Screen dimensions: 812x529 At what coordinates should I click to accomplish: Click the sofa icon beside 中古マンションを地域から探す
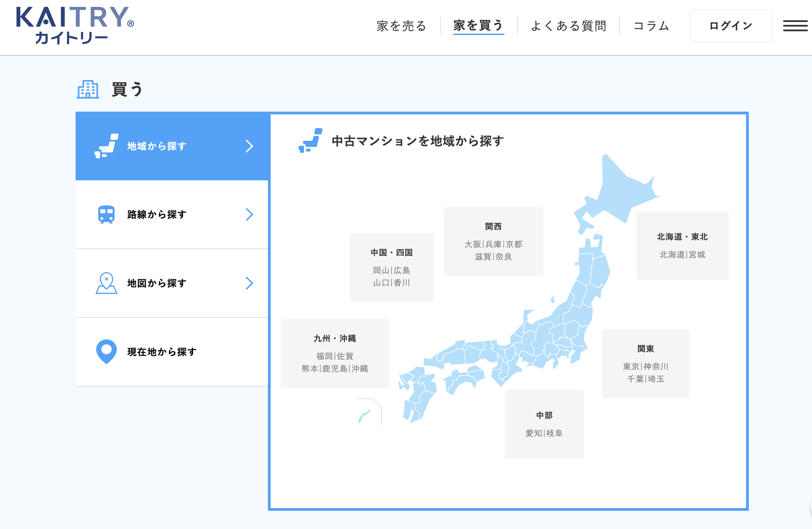click(x=310, y=140)
